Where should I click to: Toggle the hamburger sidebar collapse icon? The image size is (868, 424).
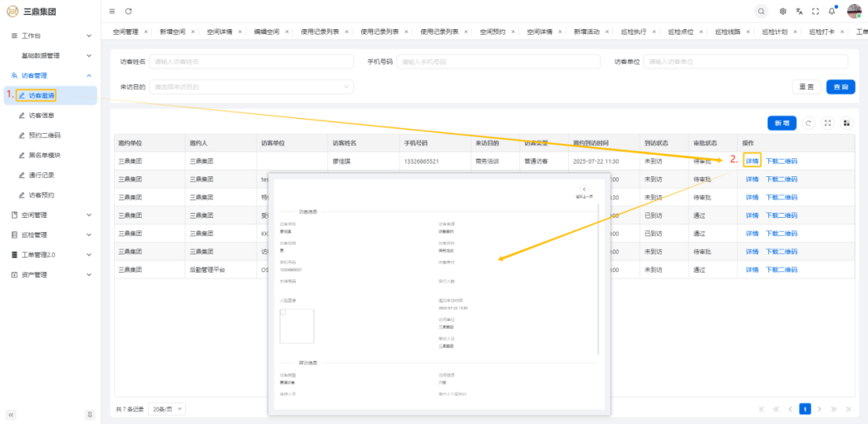click(x=112, y=11)
